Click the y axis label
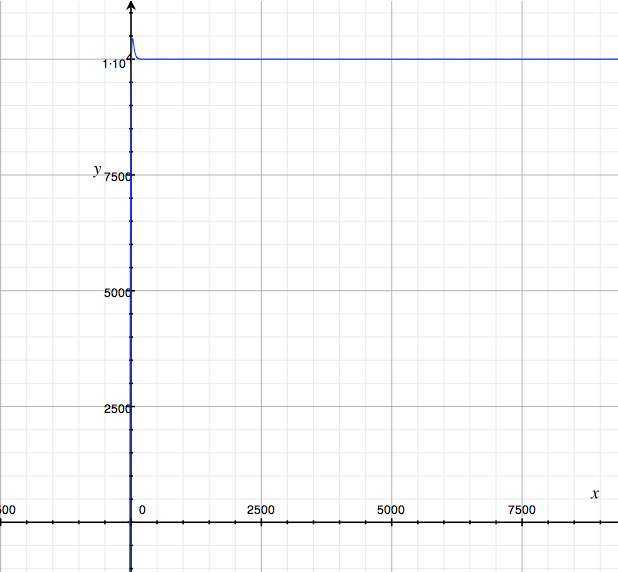618x572 pixels. point(97,170)
